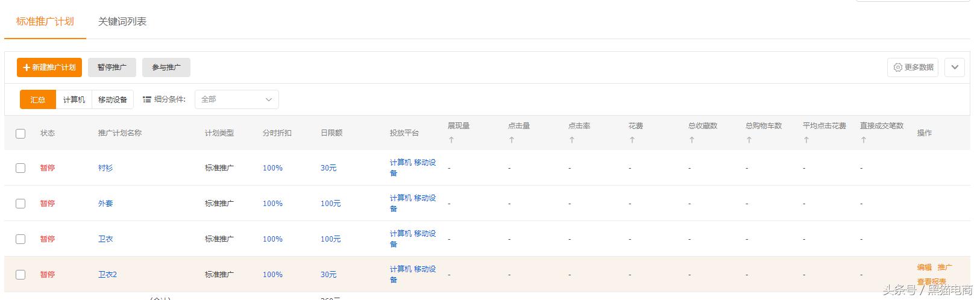Check the 卫衣 plan row checkbox
The image size is (980, 300).
(20, 239)
